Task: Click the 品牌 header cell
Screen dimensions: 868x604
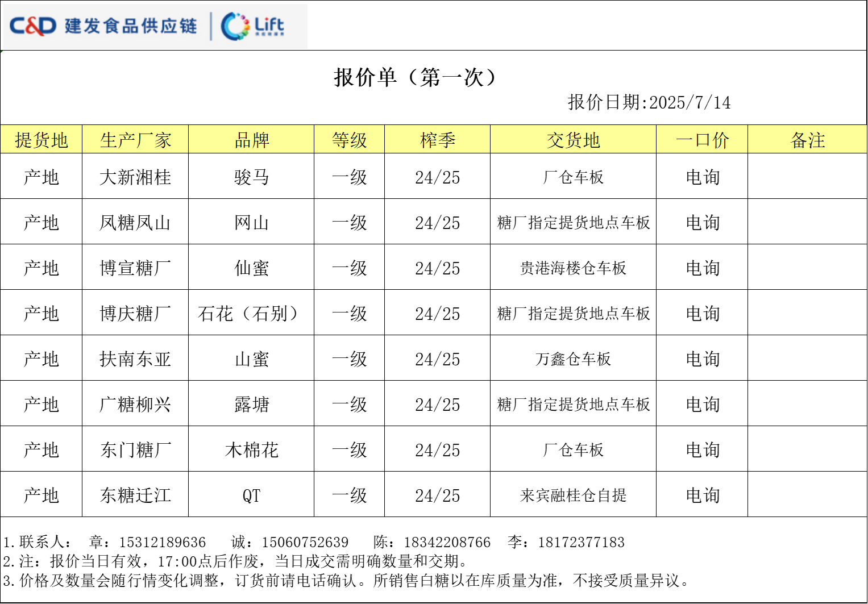Action: pyautogui.click(x=251, y=140)
